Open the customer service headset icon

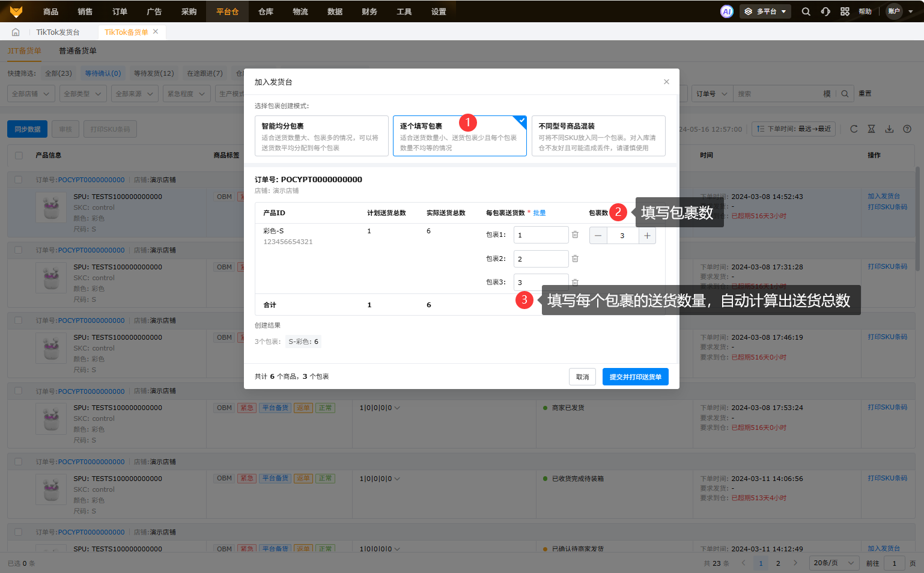825,11
